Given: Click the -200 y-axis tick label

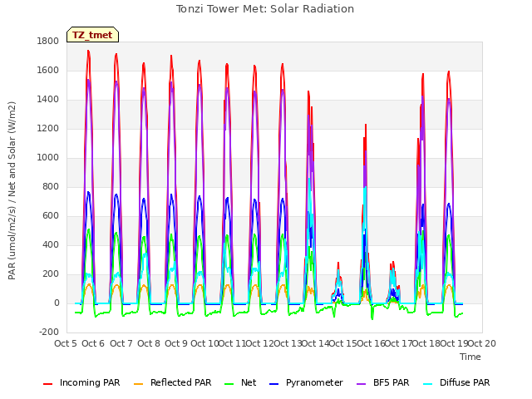Looking at the screenshot, I should tap(49, 332).
